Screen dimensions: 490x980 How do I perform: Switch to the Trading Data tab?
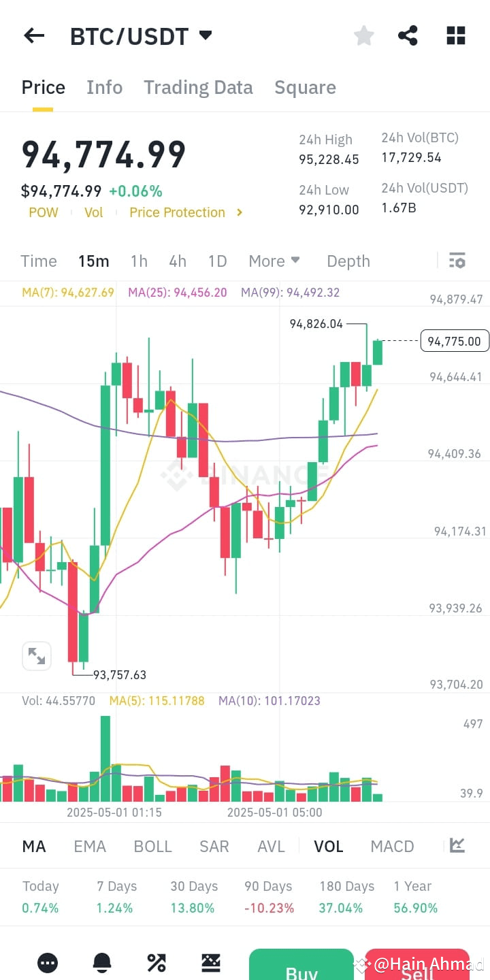pos(198,87)
